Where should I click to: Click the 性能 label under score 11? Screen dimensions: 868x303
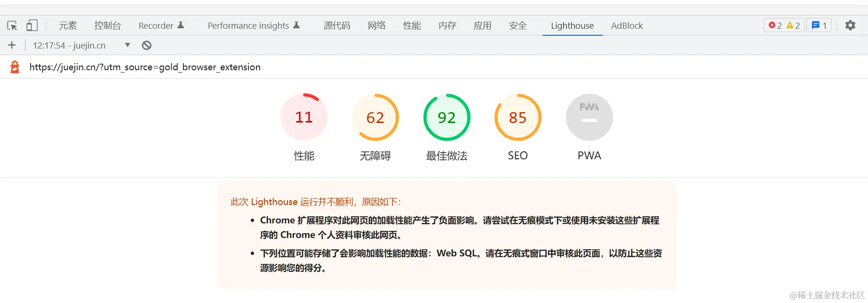304,156
